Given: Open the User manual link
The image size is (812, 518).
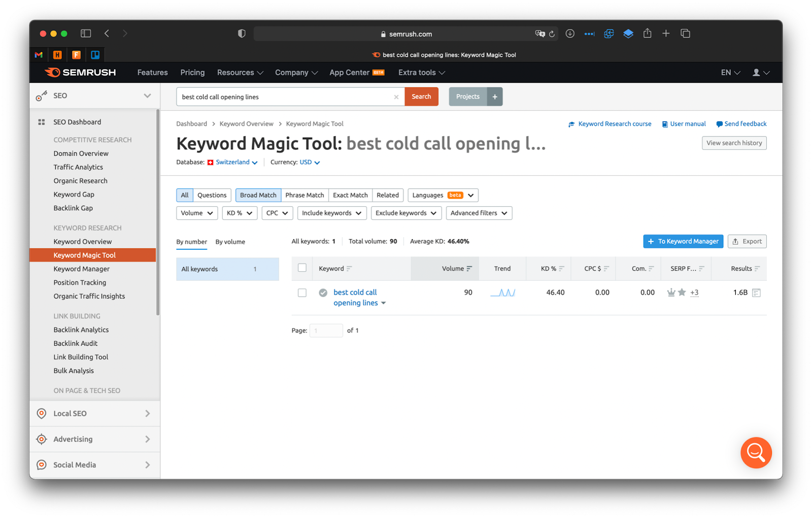Looking at the screenshot, I should (x=684, y=124).
